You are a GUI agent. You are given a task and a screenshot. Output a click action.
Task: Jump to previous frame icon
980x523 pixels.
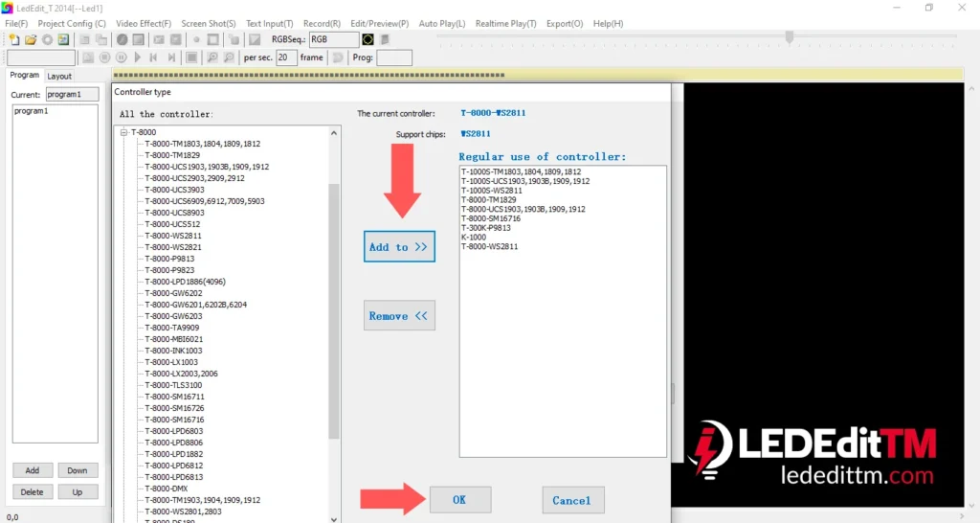153,57
